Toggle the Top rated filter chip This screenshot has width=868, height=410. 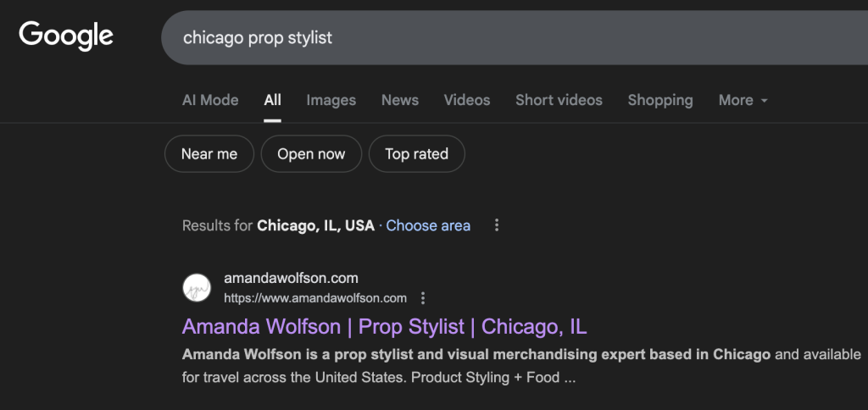pos(416,154)
